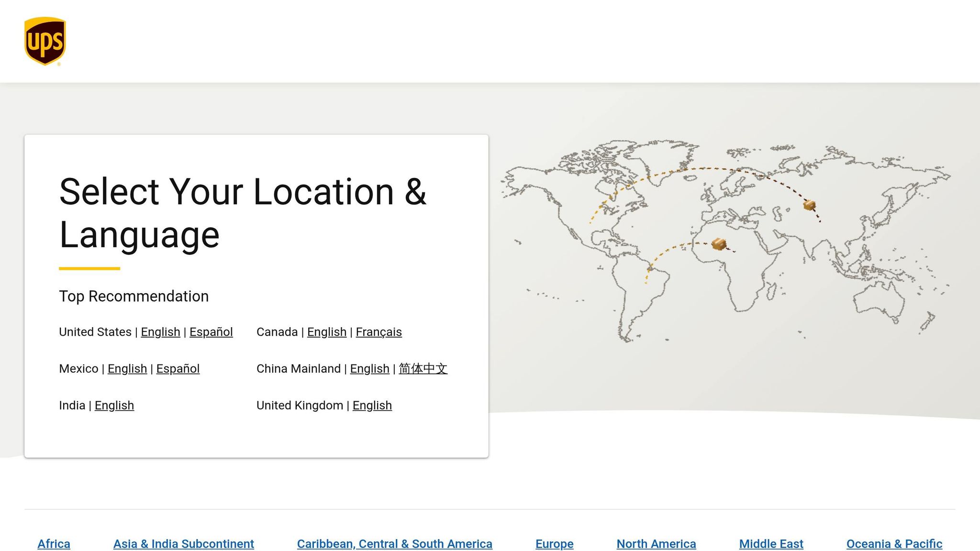Open the North America region tab

(657, 544)
